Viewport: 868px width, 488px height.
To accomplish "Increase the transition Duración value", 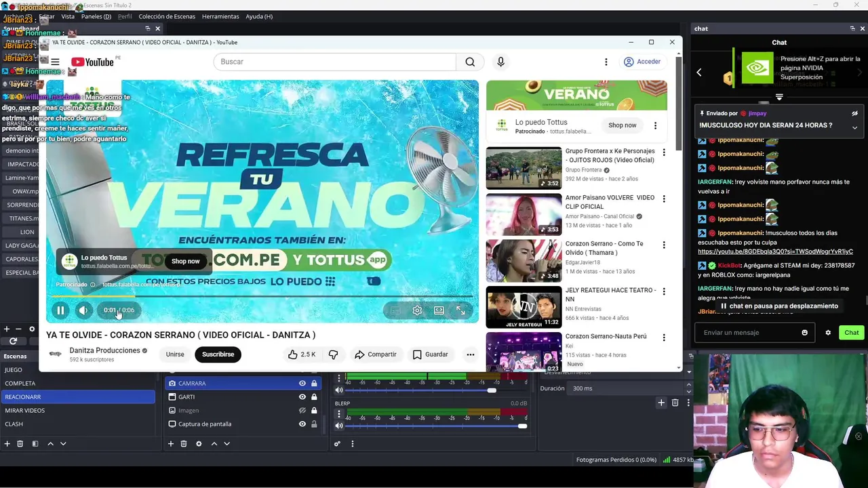I will click(689, 386).
